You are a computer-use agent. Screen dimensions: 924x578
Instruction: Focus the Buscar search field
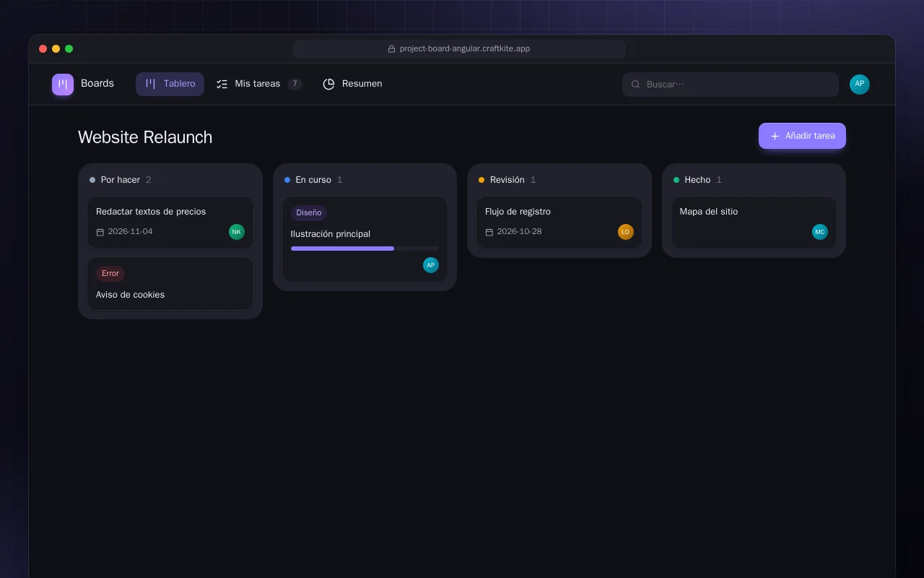pos(731,85)
